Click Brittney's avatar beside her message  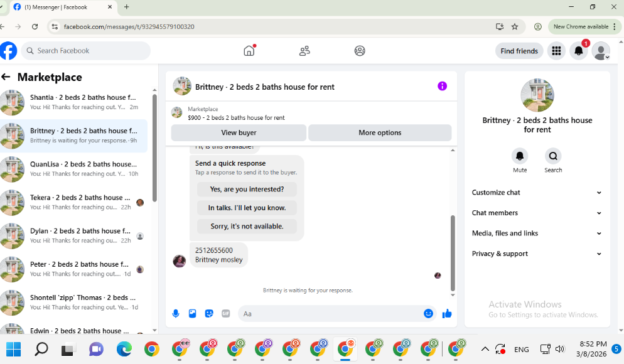[180, 261]
